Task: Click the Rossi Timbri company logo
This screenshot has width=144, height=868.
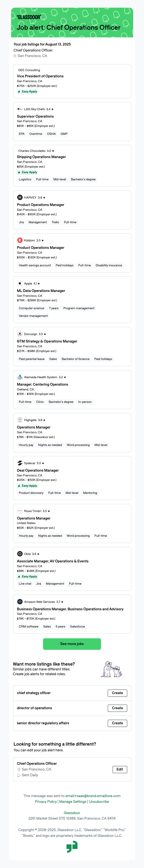Action: 20,511
